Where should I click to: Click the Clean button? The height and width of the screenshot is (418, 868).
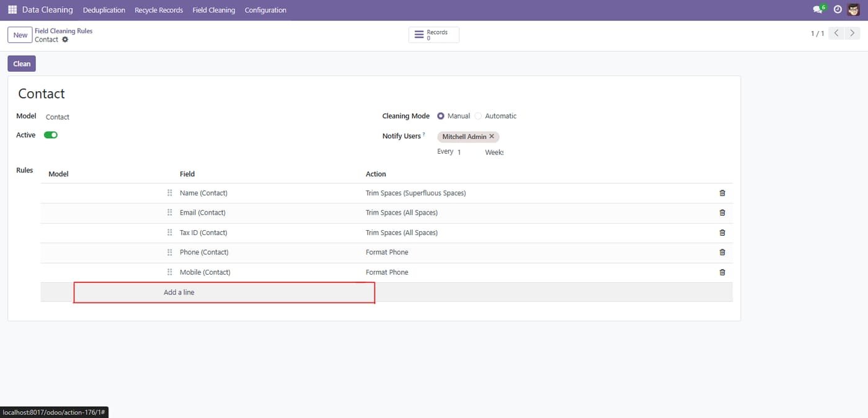pyautogui.click(x=22, y=64)
